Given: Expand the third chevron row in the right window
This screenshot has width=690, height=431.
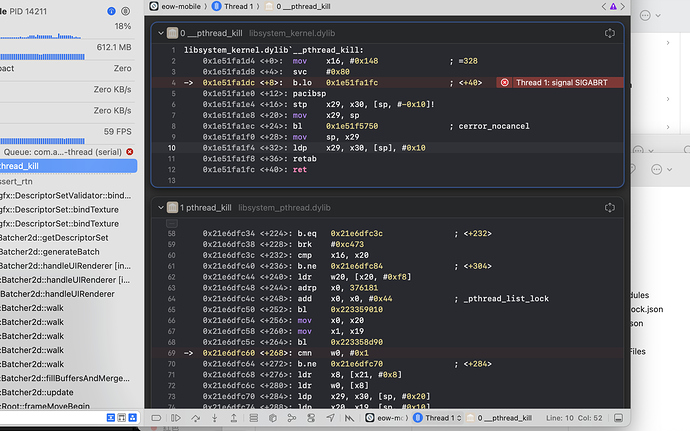Looking at the screenshot, I should click(668, 127).
